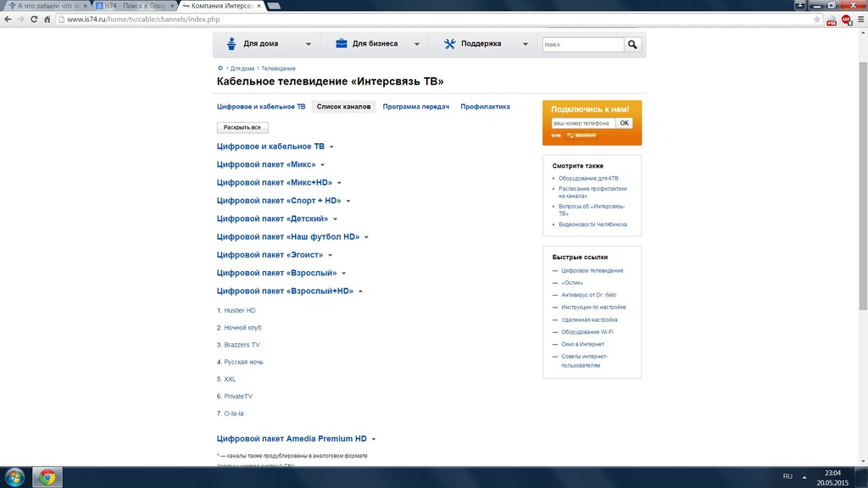Image resolution: width=868 pixels, height=488 pixels.
Task: Click the search magnifier icon
Action: click(632, 44)
